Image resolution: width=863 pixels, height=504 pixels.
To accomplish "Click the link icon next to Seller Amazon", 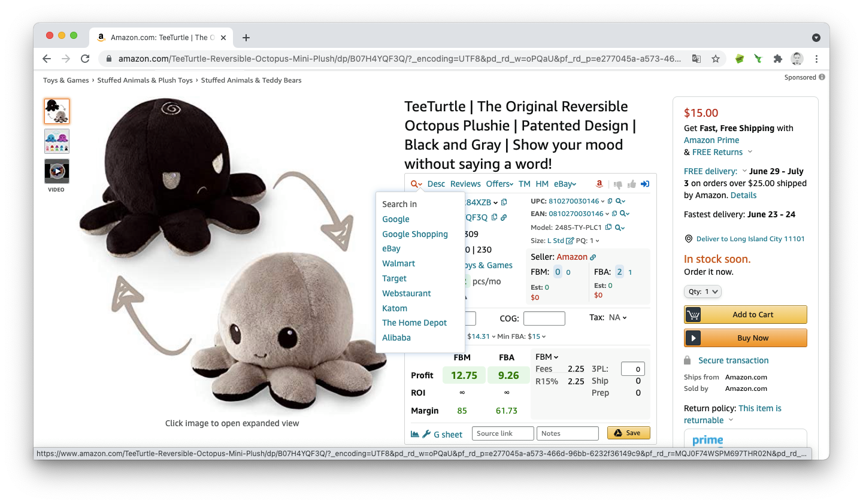I will tap(593, 257).
